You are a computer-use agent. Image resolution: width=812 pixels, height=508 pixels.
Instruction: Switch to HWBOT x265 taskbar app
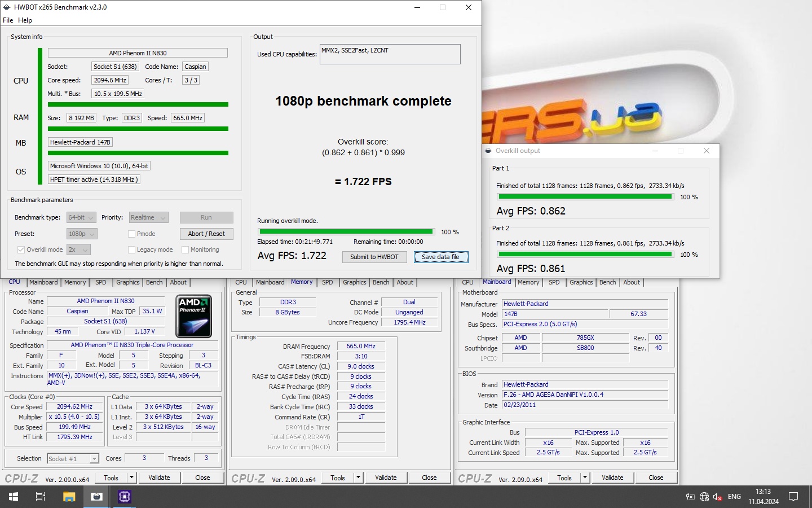(96, 497)
